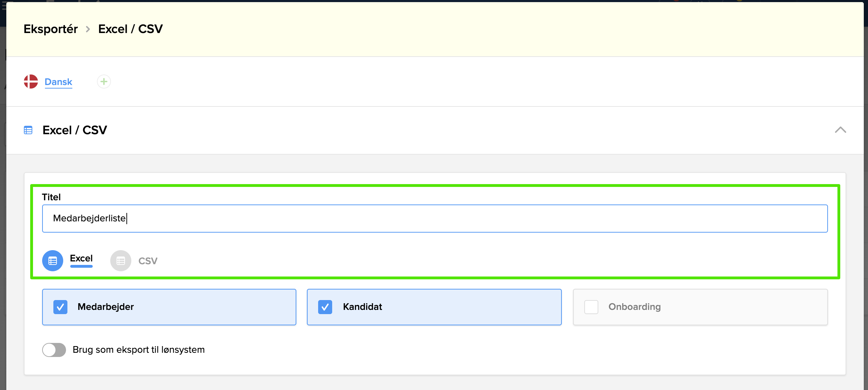Go back to Eksportér breadcrumb
This screenshot has height=390, width=868.
pos(51,29)
